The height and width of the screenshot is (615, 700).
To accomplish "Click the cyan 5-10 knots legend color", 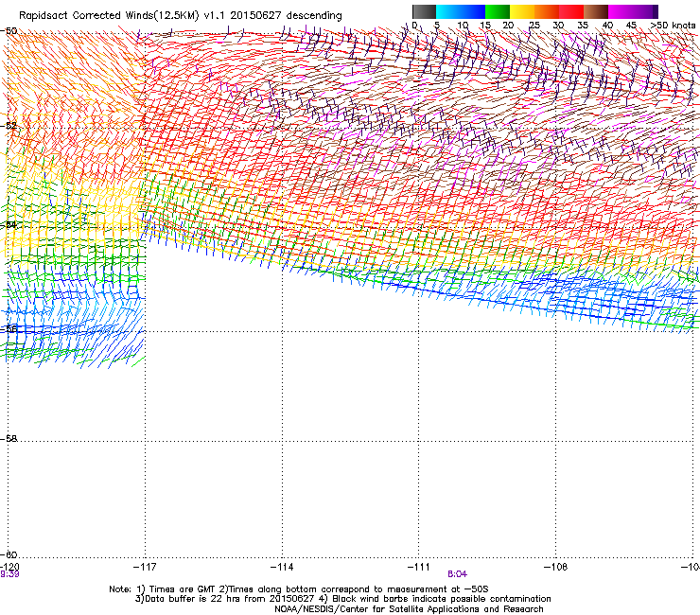I will click(x=448, y=11).
